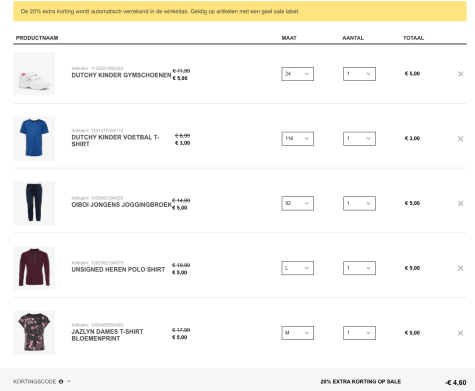Change polo shirt size L dropdown
This screenshot has width=475, height=391.
[x=297, y=268]
